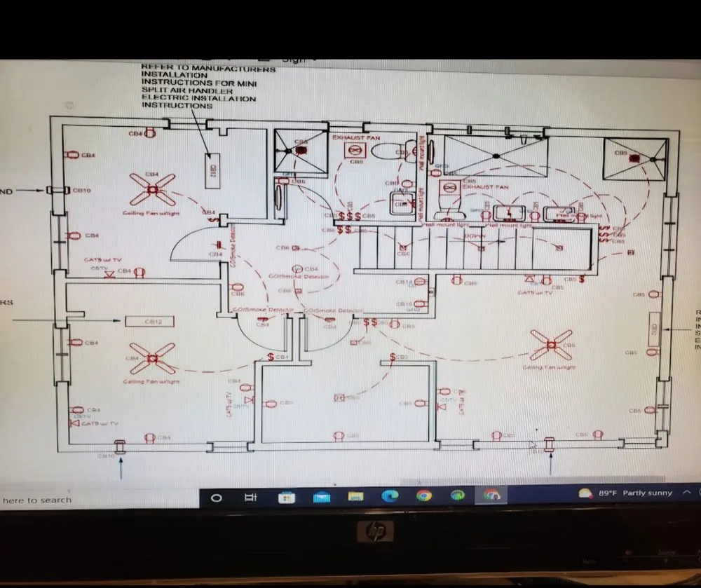Select the CB12 panel rectangle

pyautogui.click(x=153, y=322)
